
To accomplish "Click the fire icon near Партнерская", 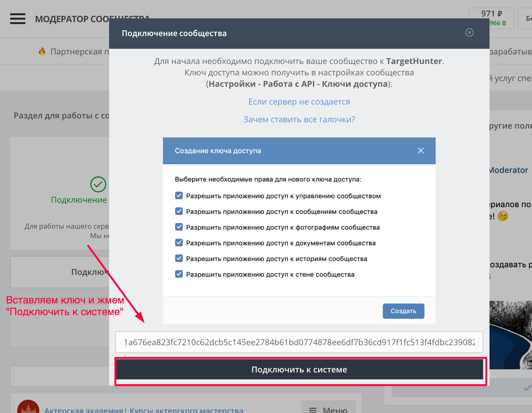I will (42, 51).
